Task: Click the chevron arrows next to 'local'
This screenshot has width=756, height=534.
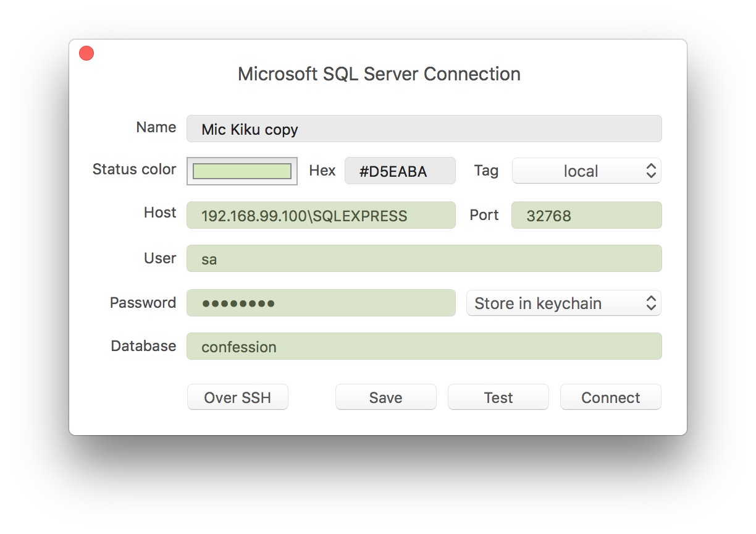Action: (651, 171)
